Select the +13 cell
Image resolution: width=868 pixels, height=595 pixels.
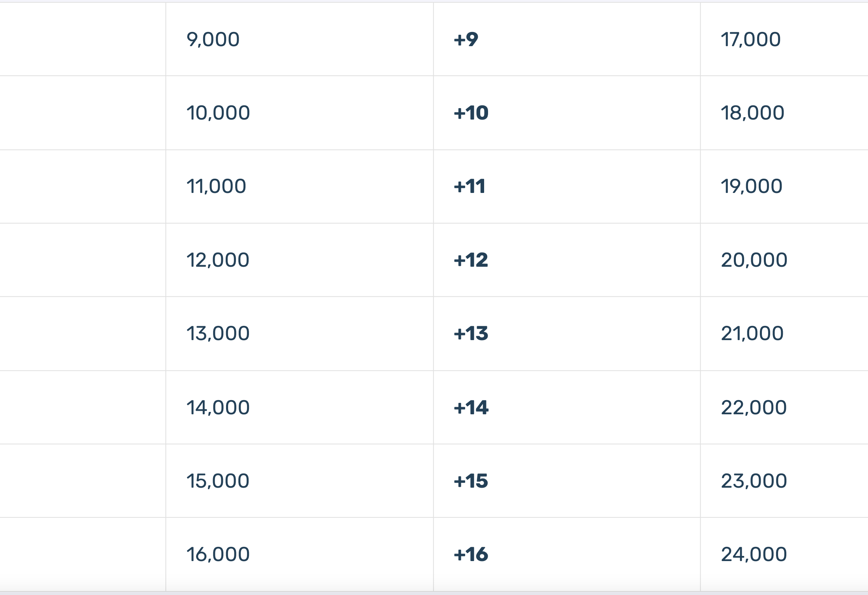567,333
